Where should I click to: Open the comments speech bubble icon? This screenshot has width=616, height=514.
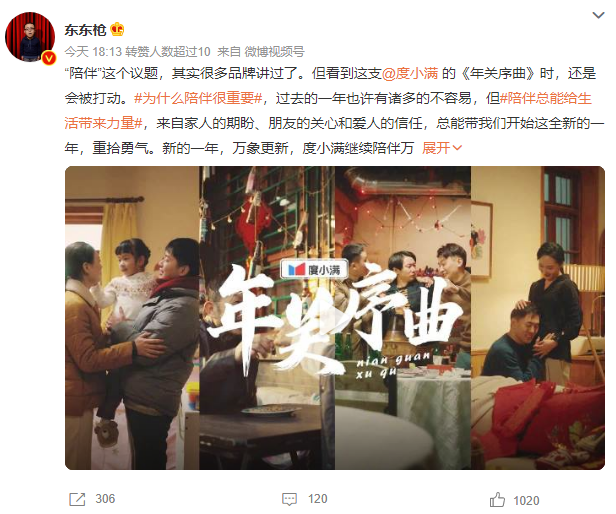290,499
